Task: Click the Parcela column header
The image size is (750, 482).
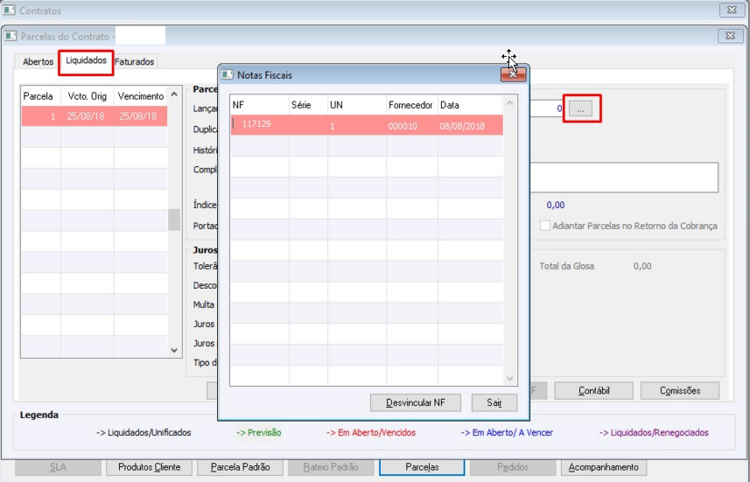Action: pyautogui.click(x=41, y=96)
